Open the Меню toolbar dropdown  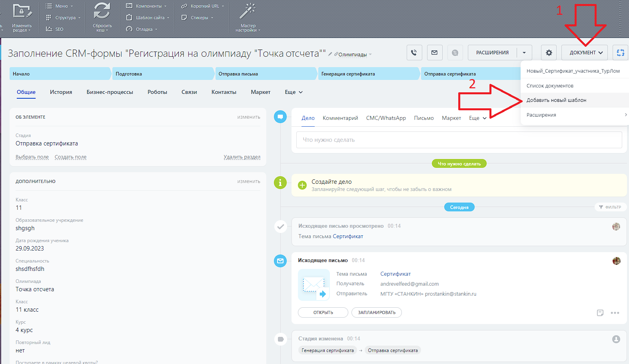click(59, 6)
